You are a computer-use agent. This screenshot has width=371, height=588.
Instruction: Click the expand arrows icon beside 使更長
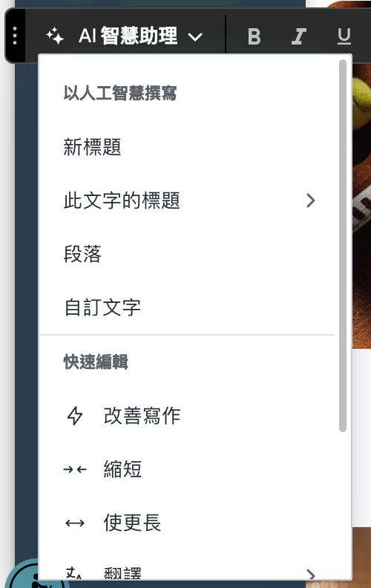pos(75,523)
